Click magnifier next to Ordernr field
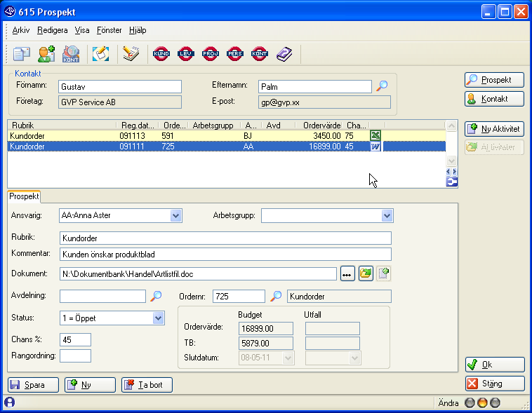 coord(277,296)
